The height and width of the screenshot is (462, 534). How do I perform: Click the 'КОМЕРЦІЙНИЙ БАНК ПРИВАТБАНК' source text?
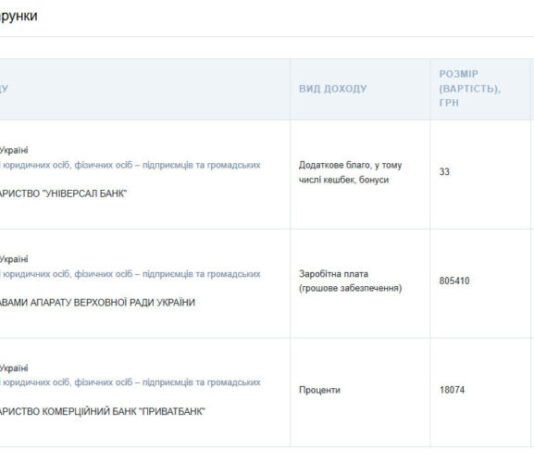coord(123,412)
